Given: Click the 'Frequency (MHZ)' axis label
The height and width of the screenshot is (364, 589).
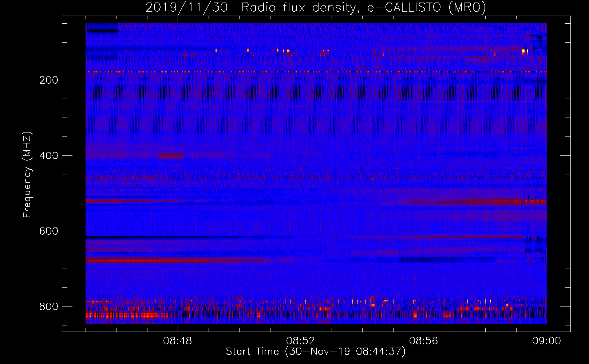Looking at the screenshot, I should 27,175.
